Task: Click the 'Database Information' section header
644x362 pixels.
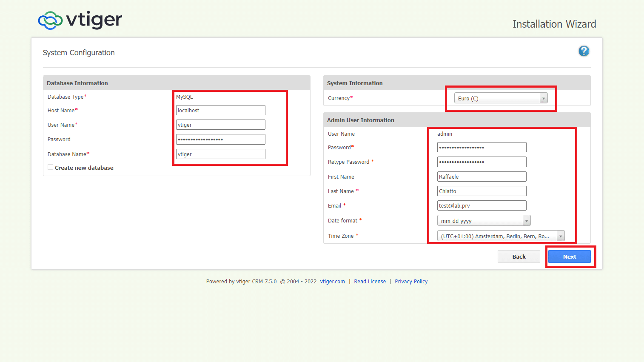Action: point(77,83)
